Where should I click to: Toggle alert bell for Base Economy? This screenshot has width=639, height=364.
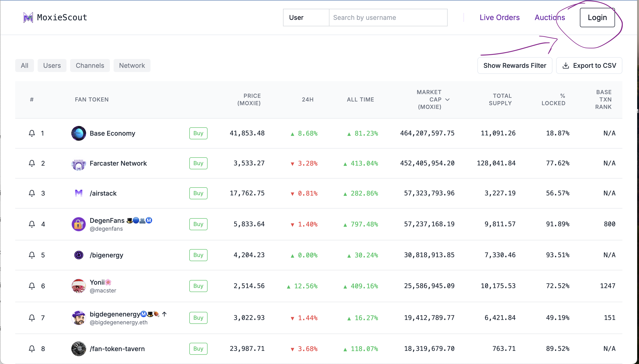[32, 133]
